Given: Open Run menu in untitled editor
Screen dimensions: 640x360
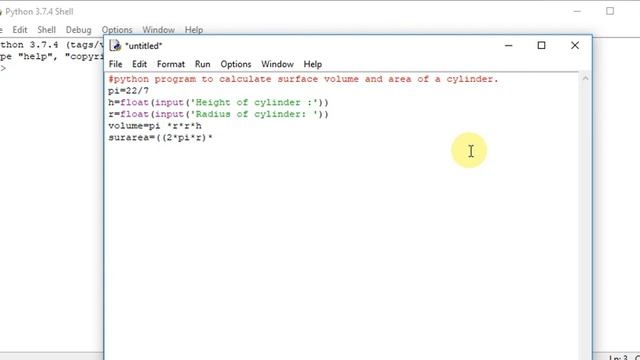Looking at the screenshot, I should click(202, 64).
